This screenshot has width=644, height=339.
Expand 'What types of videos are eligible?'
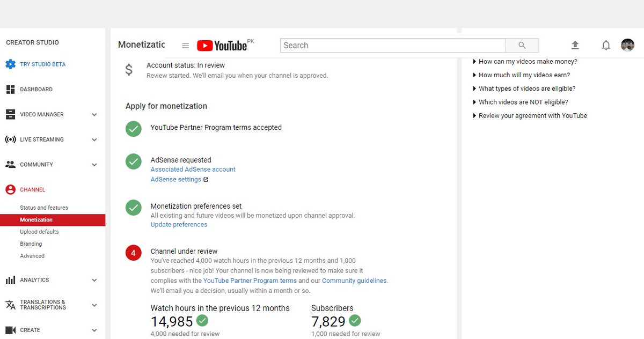[524, 89]
